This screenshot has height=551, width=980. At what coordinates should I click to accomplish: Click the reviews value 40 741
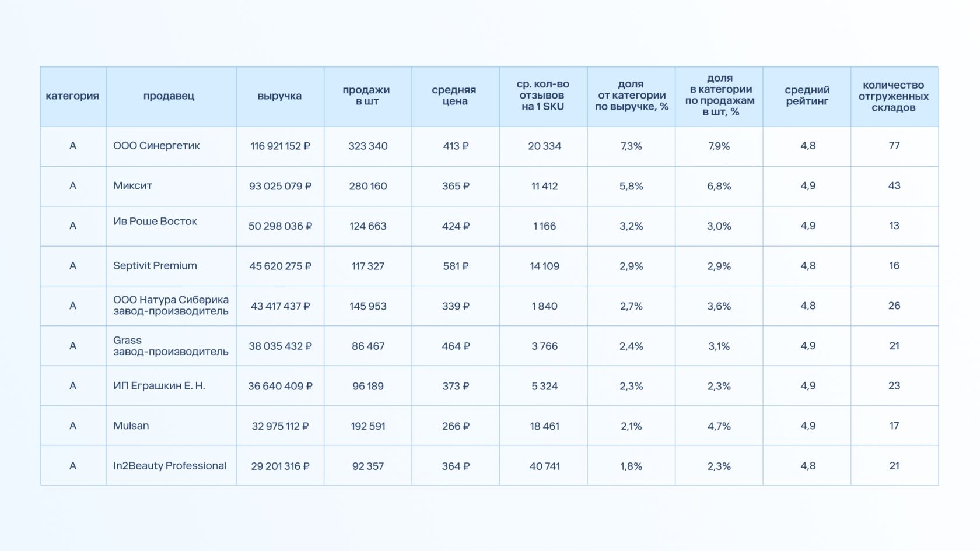pos(544,466)
